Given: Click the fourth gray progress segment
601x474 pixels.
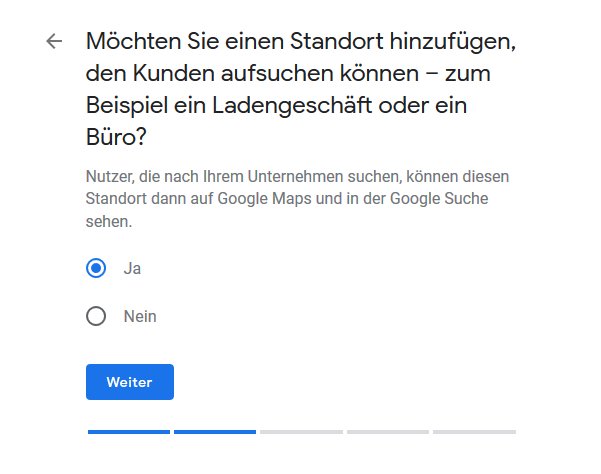Looking at the screenshot, I should click(x=387, y=432).
